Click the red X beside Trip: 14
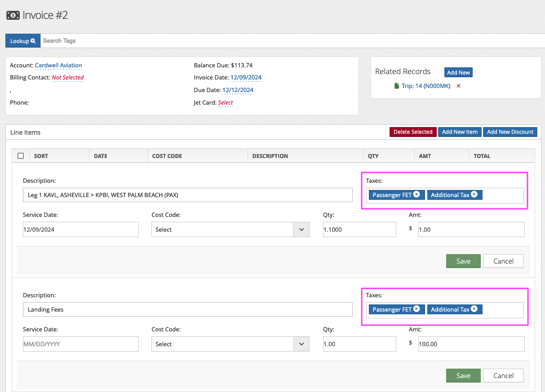Image resolution: width=545 pixels, height=392 pixels. click(458, 86)
